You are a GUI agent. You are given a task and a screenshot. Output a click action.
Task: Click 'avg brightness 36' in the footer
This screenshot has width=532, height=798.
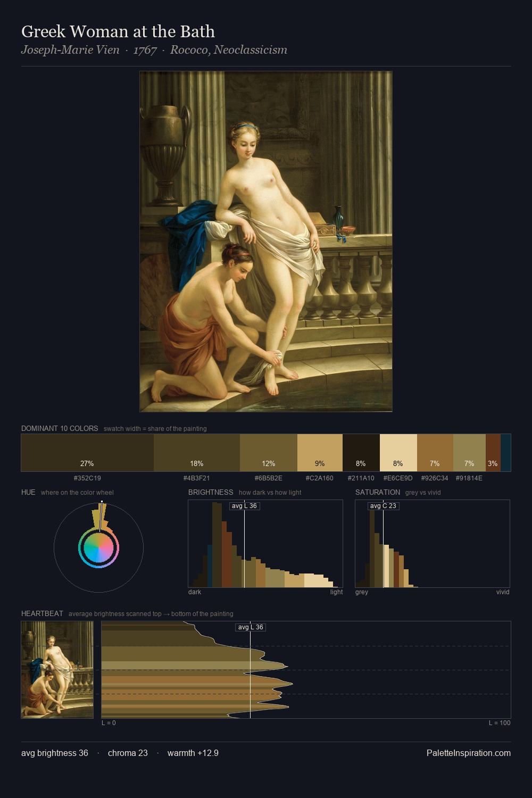click(x=55, y=753)
